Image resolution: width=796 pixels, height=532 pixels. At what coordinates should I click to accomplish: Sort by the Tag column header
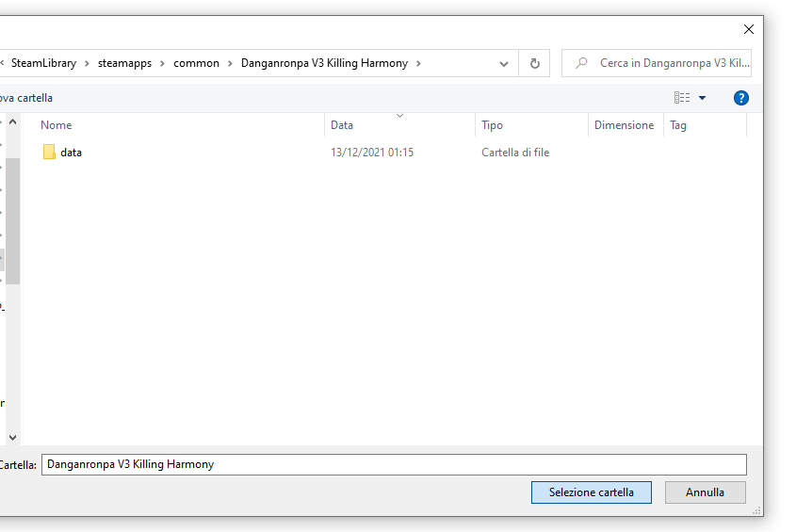click(x=678, y=125)
